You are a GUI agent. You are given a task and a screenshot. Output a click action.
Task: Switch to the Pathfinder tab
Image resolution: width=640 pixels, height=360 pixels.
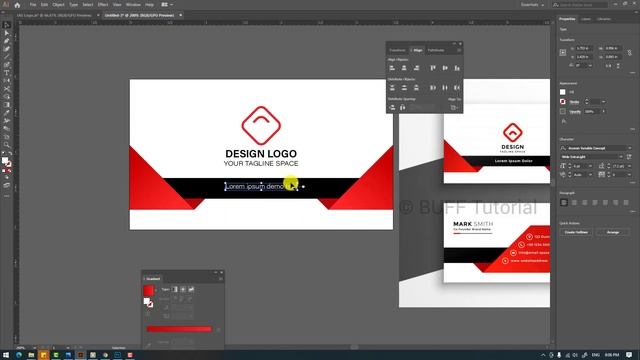coord(436,50)
